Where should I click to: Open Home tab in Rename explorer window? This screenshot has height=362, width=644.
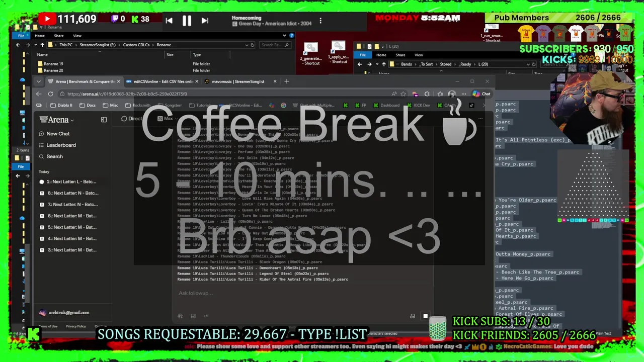40,36
